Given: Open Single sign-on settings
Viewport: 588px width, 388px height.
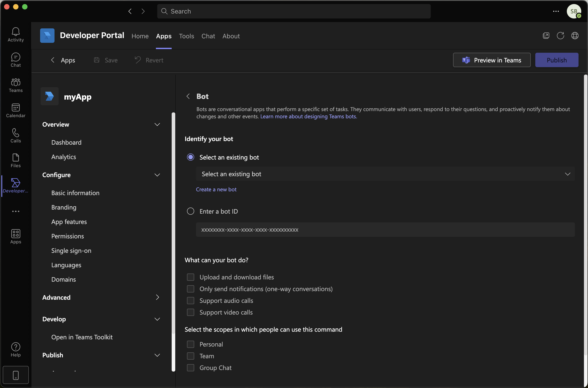Looking at the screenshot, I should (71, 250).
